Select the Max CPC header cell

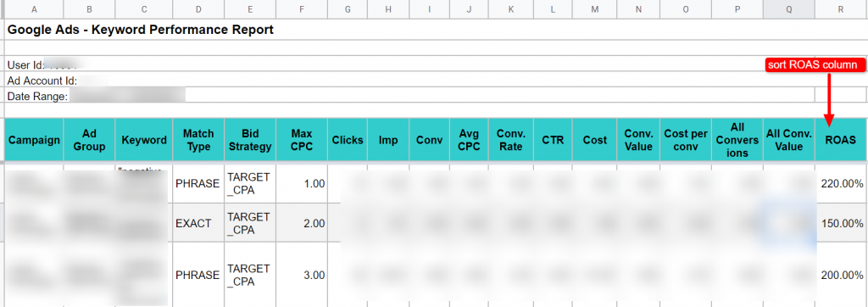click(x=302, y=140)
